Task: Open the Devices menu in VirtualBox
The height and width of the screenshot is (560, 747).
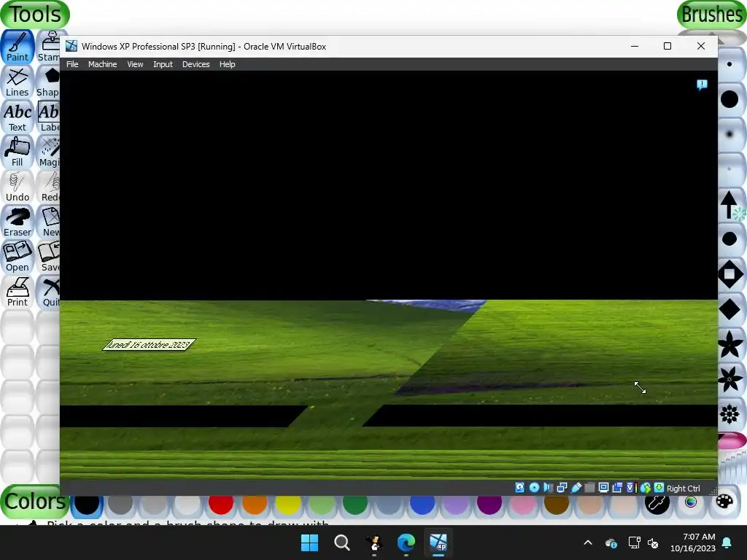Action: 196,64
